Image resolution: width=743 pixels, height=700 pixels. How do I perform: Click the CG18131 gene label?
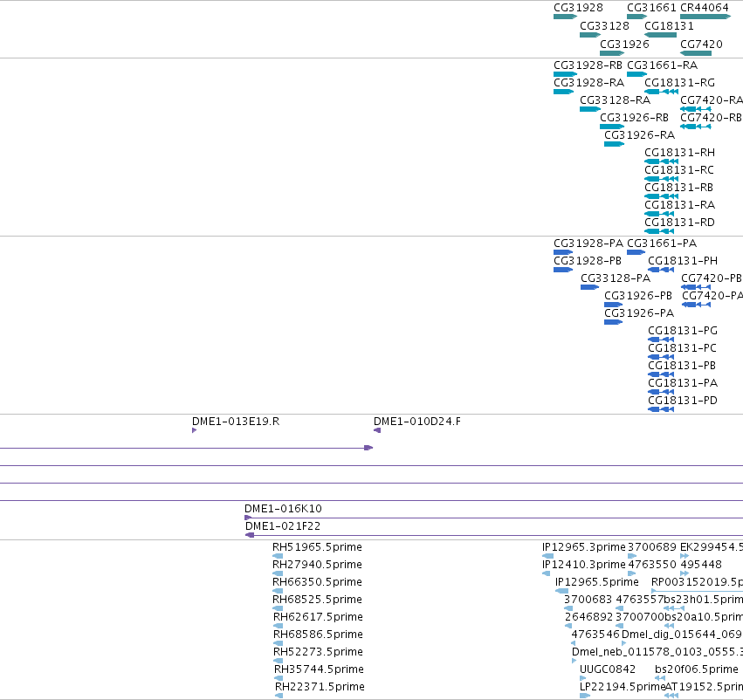pos(669,25)
